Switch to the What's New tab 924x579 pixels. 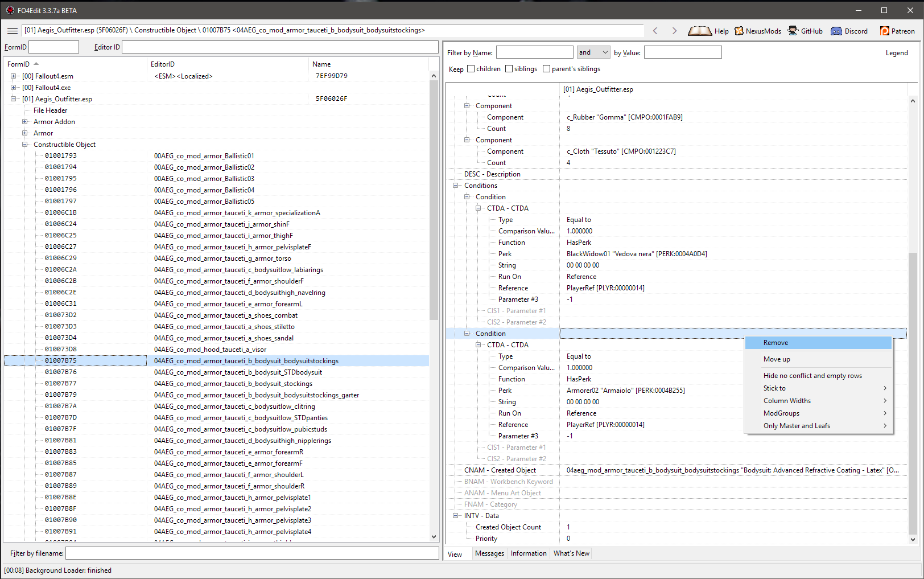571,553
